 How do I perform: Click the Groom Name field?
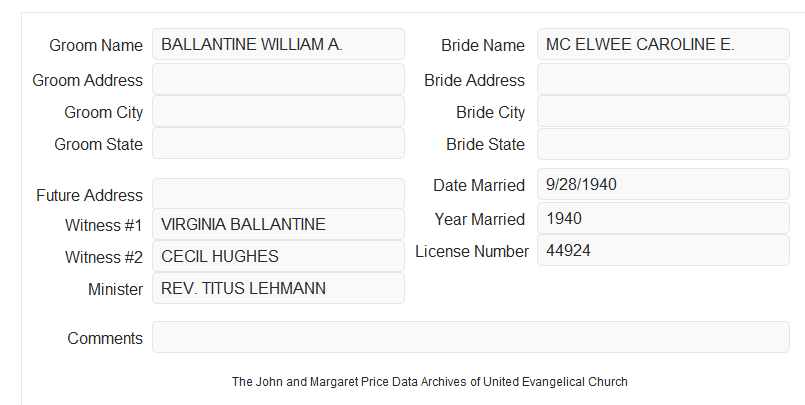(278, 44)
